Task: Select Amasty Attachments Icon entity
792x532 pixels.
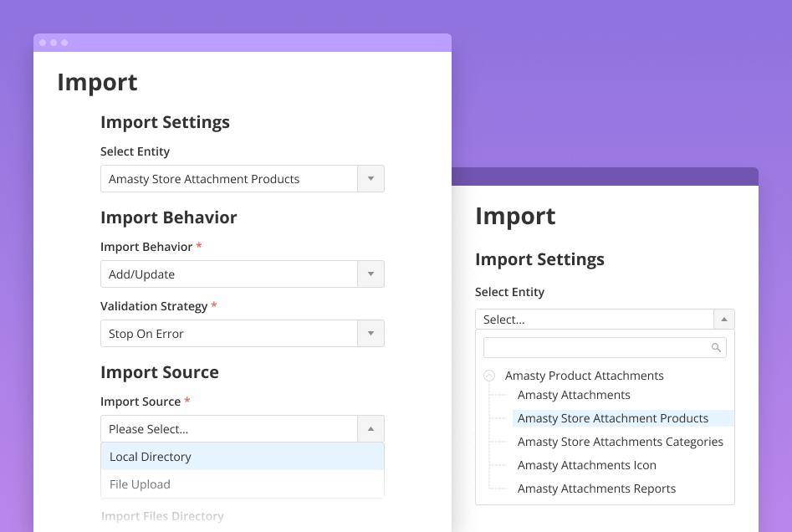Action: (586, 465)
